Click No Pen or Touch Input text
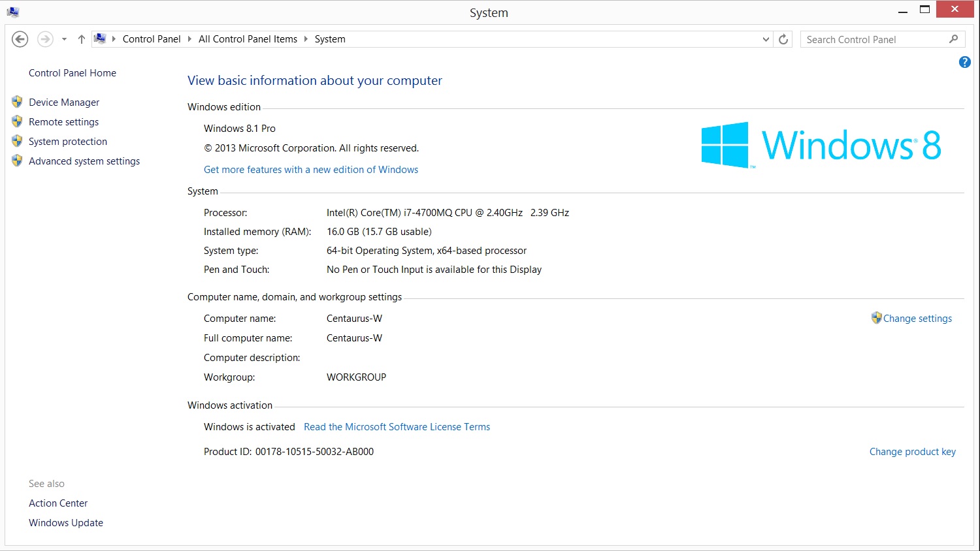This screenshot has height=551, width=980. 434,270
